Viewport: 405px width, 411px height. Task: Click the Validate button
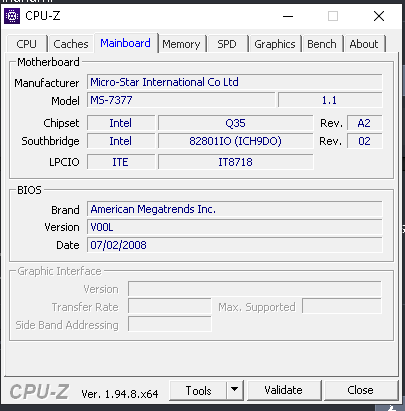tap(284, 390)
